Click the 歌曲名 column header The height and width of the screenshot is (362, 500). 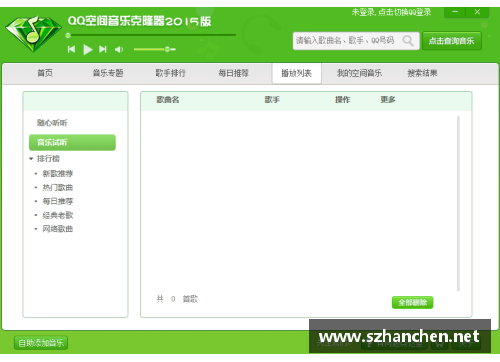point(168,100)
